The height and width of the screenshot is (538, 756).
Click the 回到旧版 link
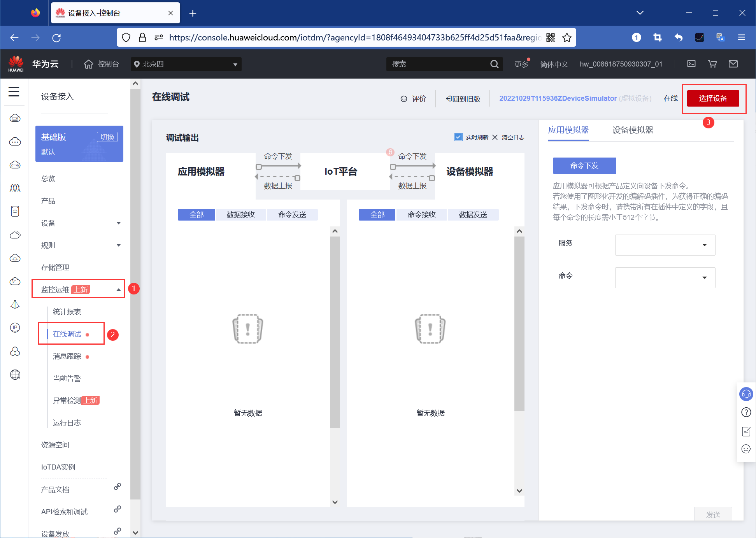[x=463, y=98]
